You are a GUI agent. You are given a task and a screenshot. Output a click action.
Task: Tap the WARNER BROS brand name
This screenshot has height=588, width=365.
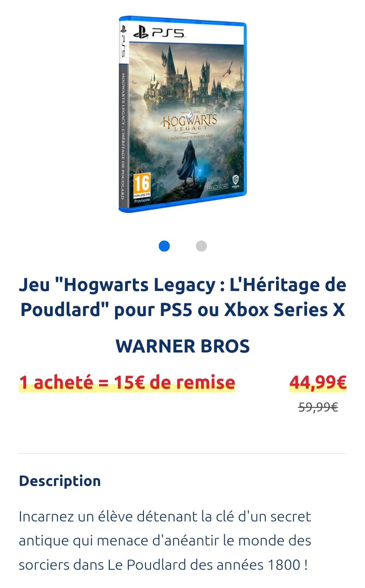182,346
